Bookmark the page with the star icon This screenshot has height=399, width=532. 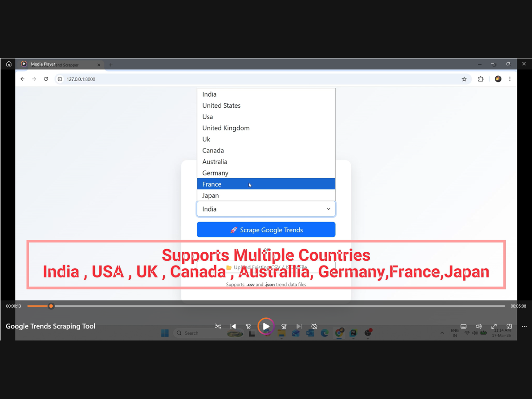click(x=464, y=79)
